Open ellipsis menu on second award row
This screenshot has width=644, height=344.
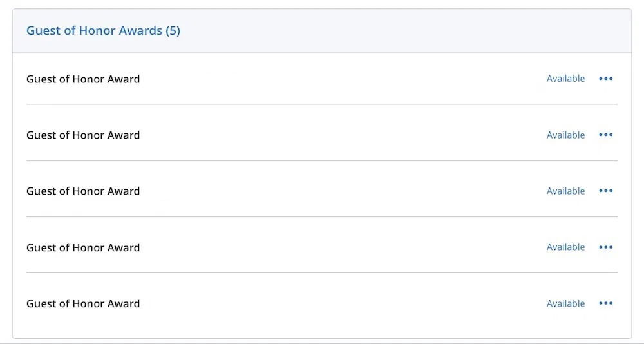tap(605, 135)
